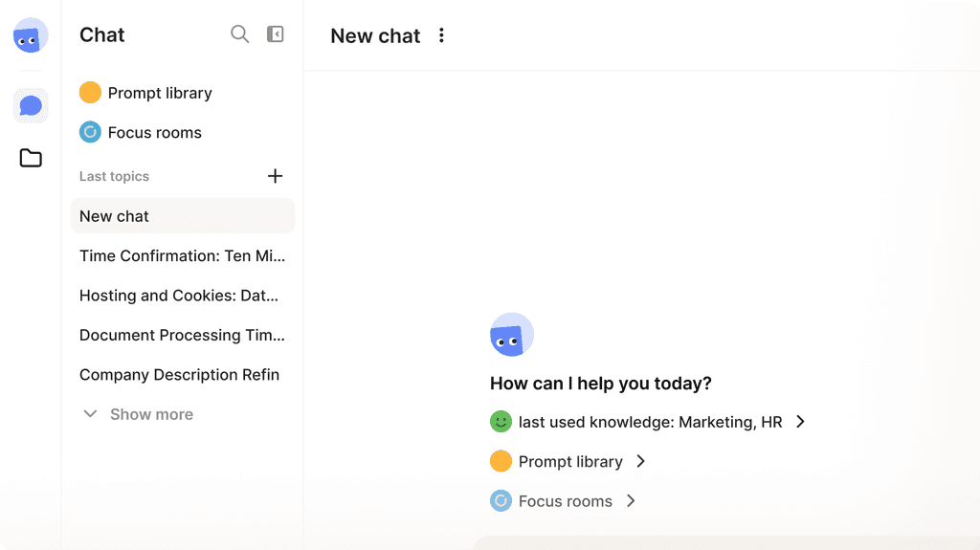Open Prompt library in the sidebar
The image size is (980, 550).
tap(145, 93)
